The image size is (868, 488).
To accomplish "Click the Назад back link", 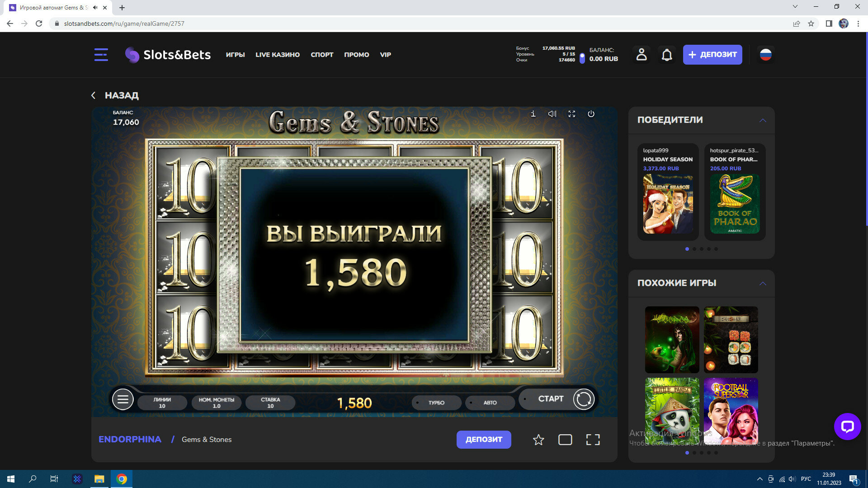I will coord(115,95).
